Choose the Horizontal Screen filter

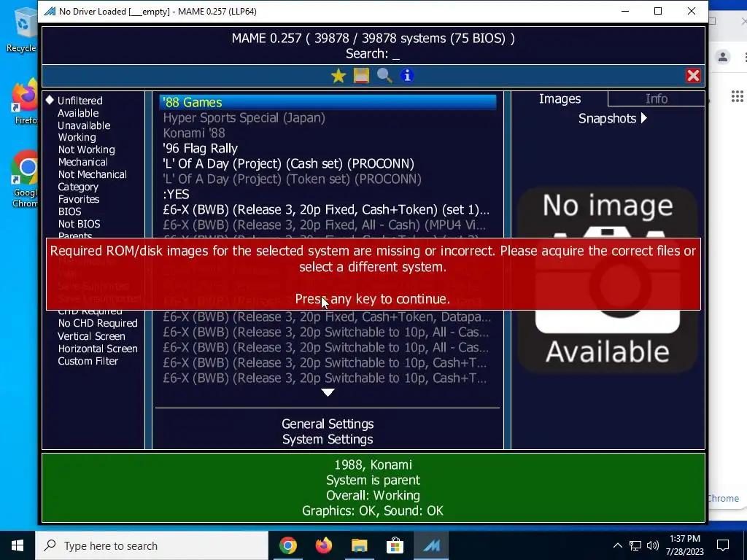[x=98, y=349]
